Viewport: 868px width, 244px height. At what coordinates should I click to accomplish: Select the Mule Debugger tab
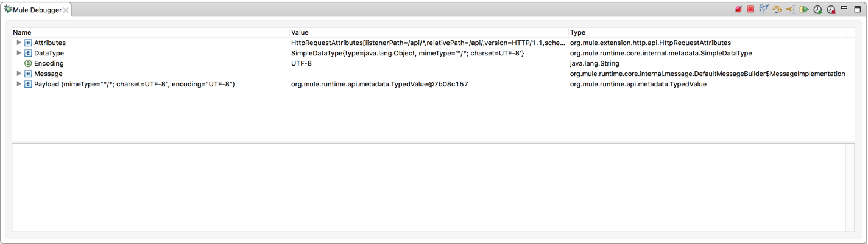(37, 10)
